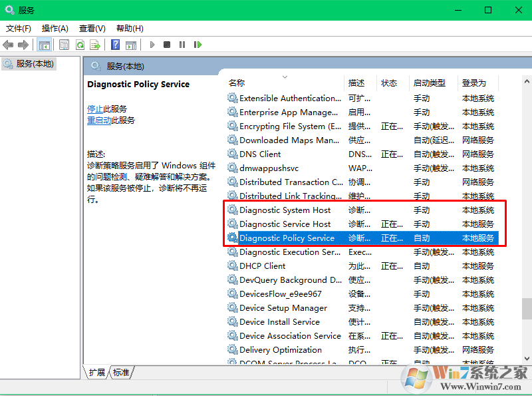Click the gear icon beside DHCP Client
The height and width of the screenshot is (396, 532).
(232, 266)
